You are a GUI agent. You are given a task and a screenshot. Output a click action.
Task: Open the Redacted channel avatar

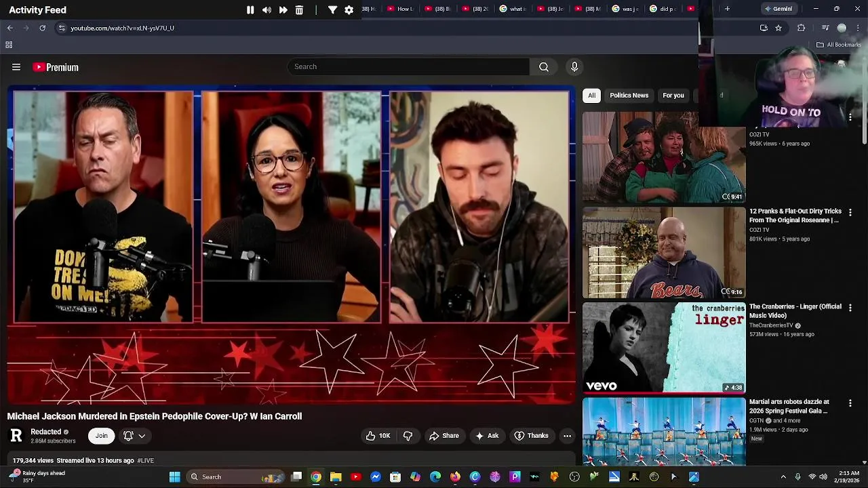pyautogui.click(x=16, y=436)
